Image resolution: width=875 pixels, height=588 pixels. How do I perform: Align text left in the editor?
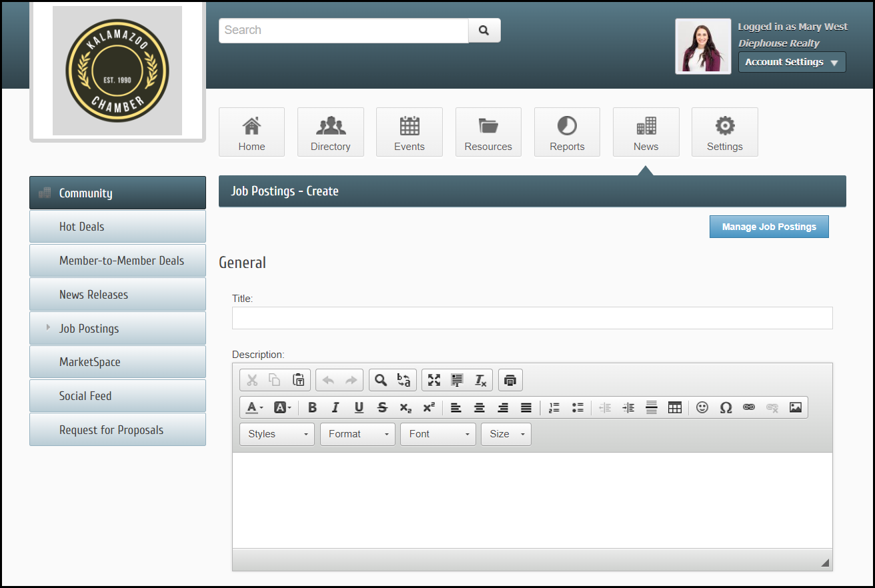(456, 407)
